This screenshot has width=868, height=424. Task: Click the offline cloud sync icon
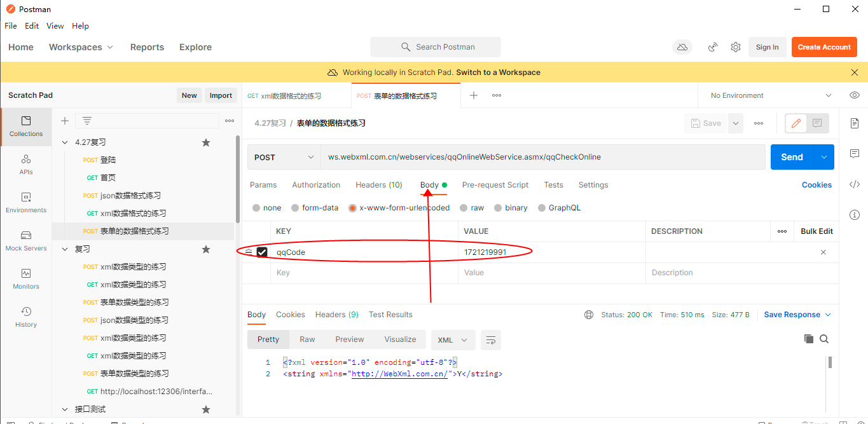point(682,47)
